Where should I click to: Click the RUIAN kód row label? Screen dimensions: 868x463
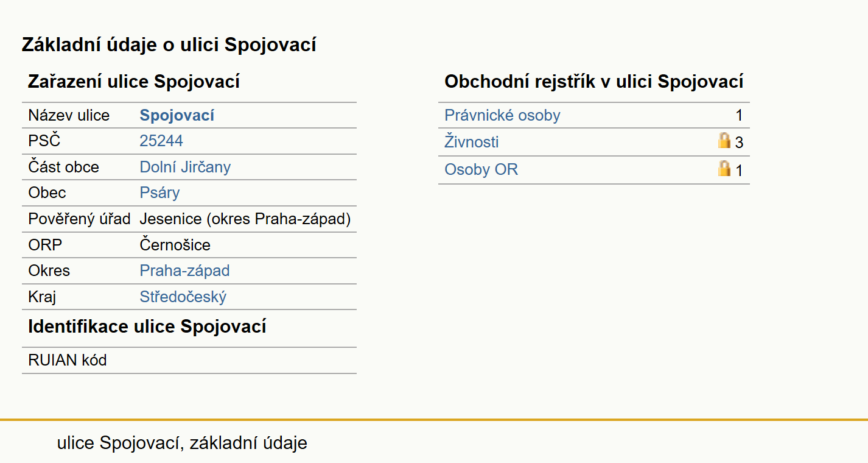coord(68,360)
